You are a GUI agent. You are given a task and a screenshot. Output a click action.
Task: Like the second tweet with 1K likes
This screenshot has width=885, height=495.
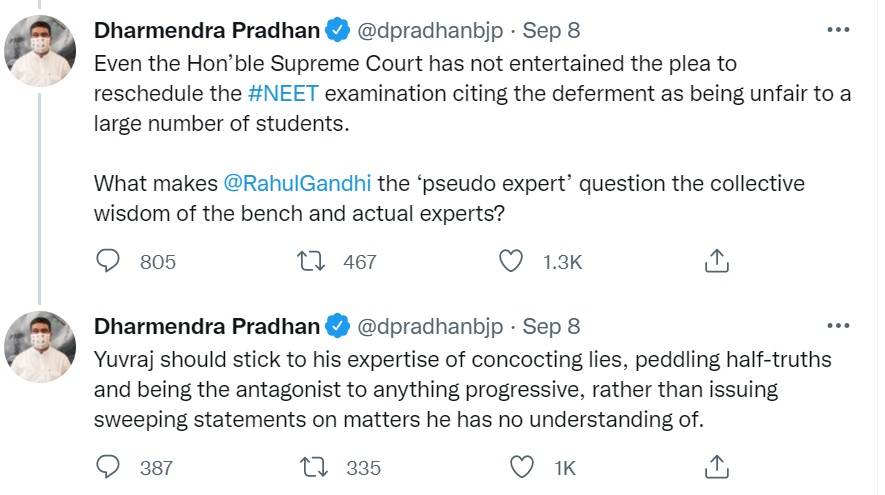coord(521,467)
